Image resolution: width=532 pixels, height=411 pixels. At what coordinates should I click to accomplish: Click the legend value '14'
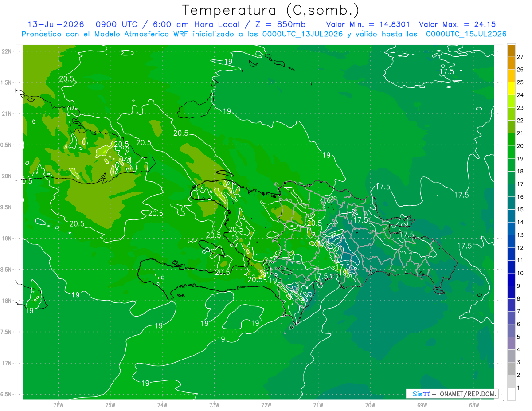pos(520,222)
